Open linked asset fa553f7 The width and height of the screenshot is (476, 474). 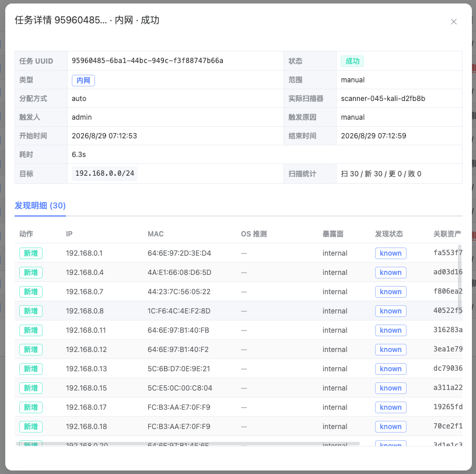coord(448,253)
